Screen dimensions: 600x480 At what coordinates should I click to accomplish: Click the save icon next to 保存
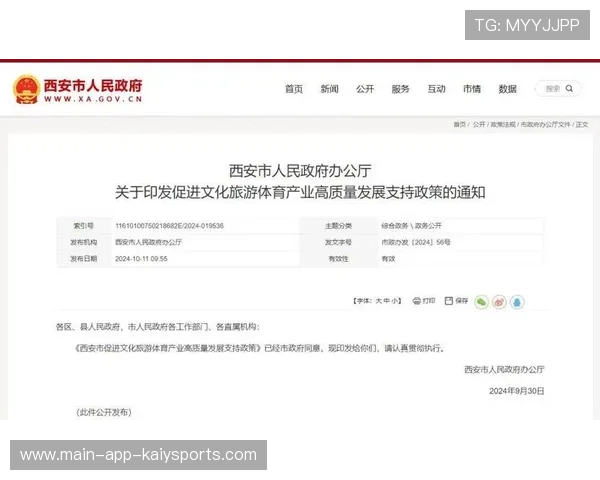coord(448,301)
